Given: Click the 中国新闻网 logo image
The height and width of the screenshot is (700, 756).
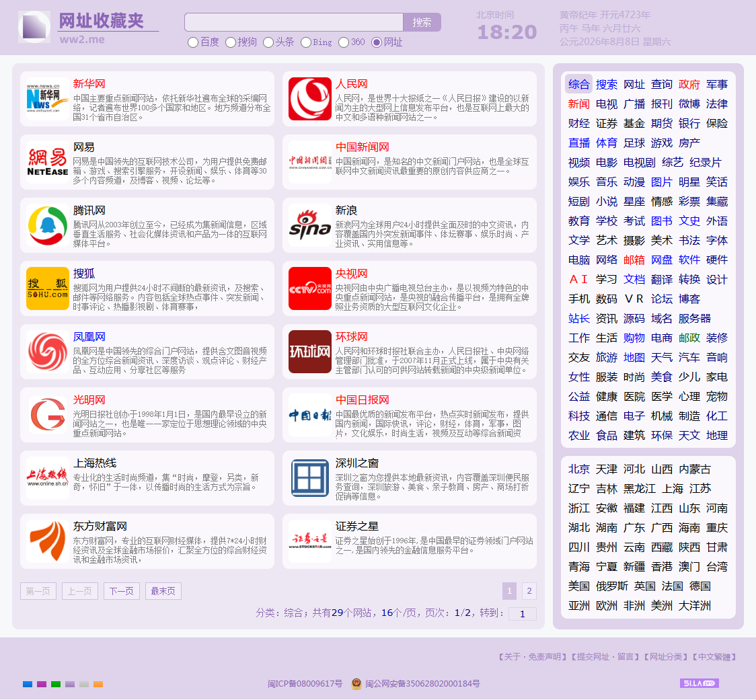Looking at the screenshot, I should click(310, 162).
